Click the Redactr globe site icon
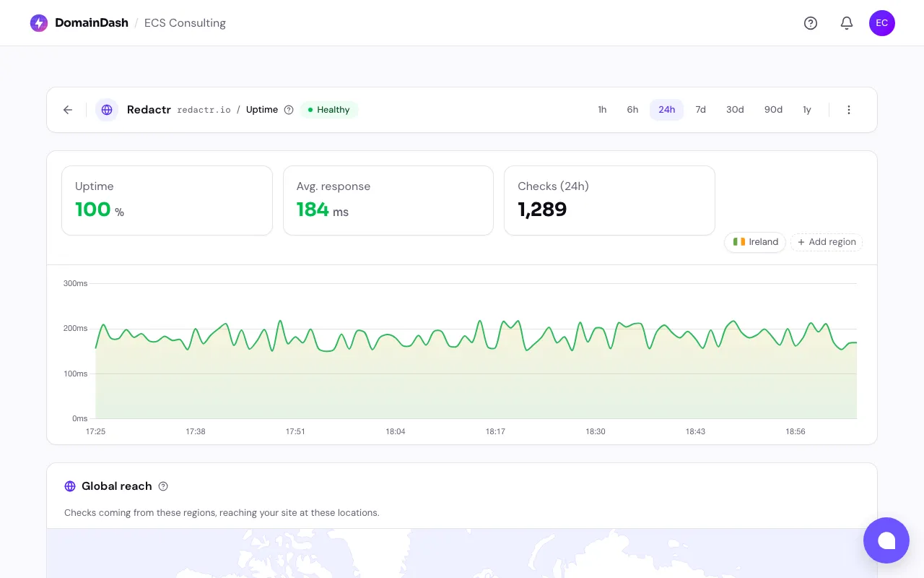924x578 pixels. coord(107,110)
